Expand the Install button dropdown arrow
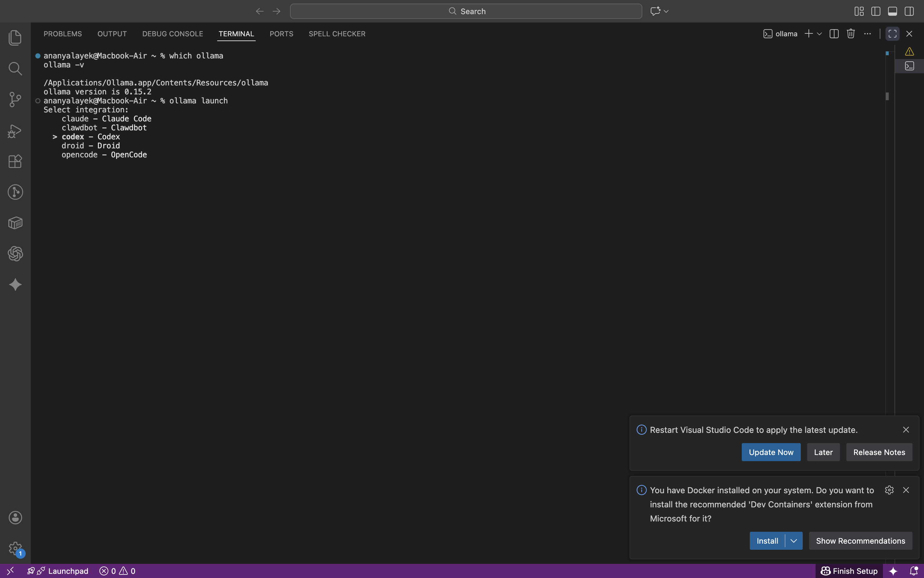The image size is (924, 578). [794, 541]
